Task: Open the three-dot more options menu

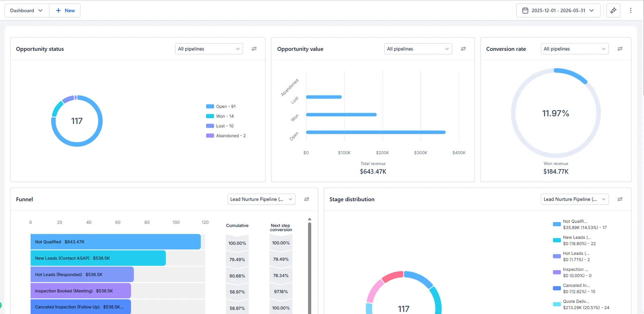Action: 631,10
